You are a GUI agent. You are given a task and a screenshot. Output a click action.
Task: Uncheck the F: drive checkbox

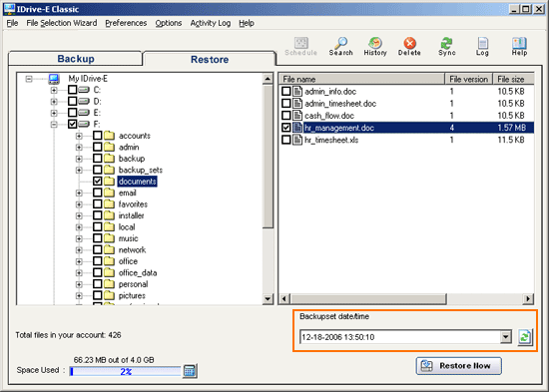(x=72, y=124)
